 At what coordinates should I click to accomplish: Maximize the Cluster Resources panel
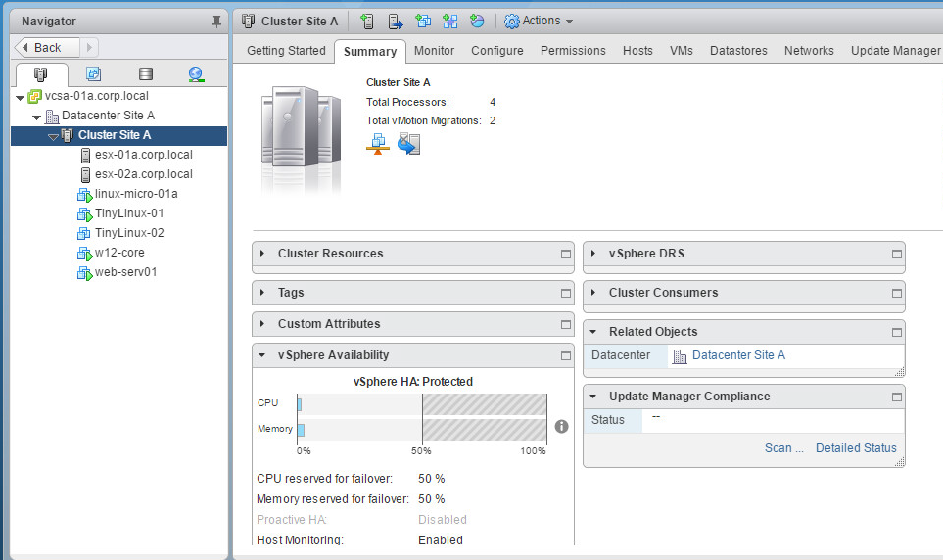[x=565, y=254]
